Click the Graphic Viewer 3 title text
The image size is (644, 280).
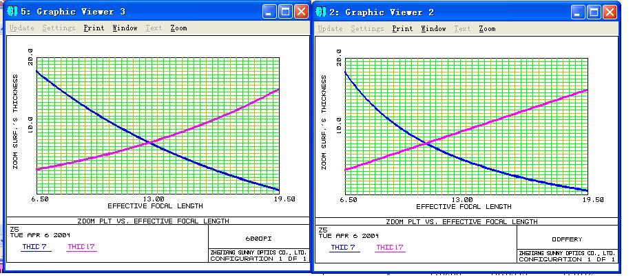coord(73,12)
